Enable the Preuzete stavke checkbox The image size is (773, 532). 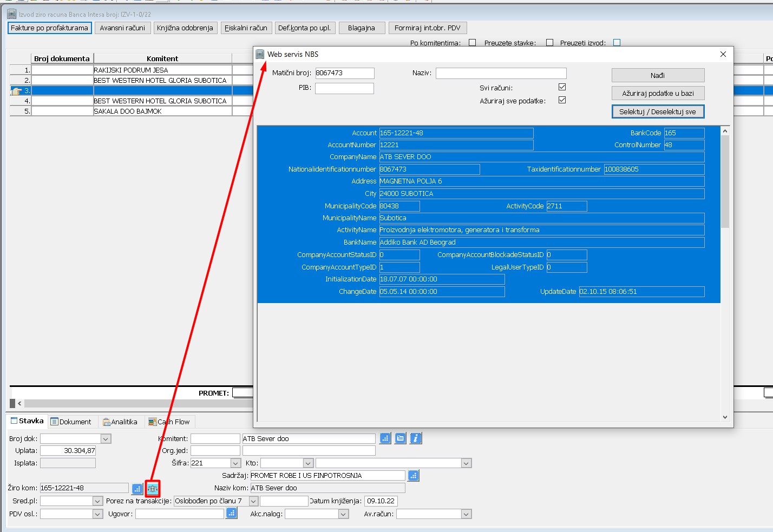pos(549,43)
